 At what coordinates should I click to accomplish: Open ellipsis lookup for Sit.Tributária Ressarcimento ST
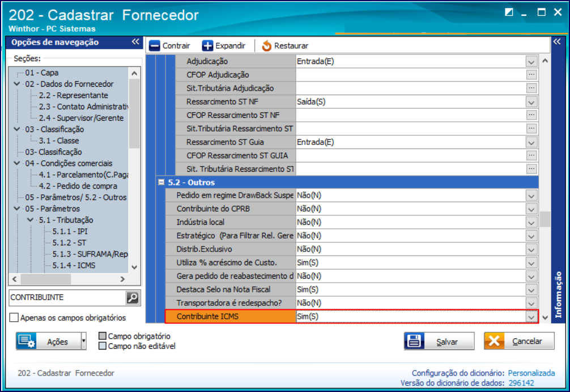(x=531, y=128)
